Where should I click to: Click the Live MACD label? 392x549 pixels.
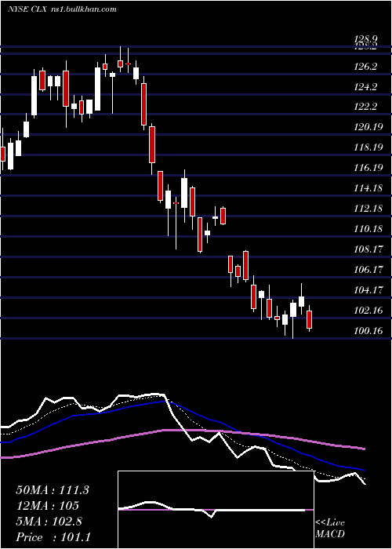330,529
